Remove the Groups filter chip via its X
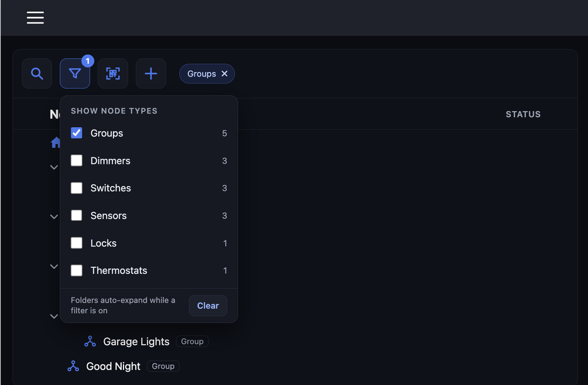Image resolution: width=588 pixels, height=385 pixels. pos(224,74)
